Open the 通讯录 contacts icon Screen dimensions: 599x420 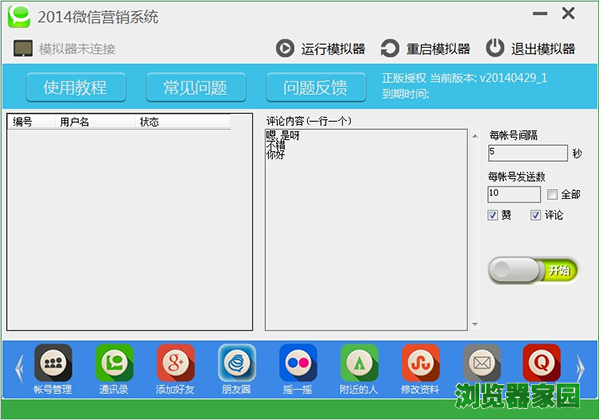[x=115, y=363]
